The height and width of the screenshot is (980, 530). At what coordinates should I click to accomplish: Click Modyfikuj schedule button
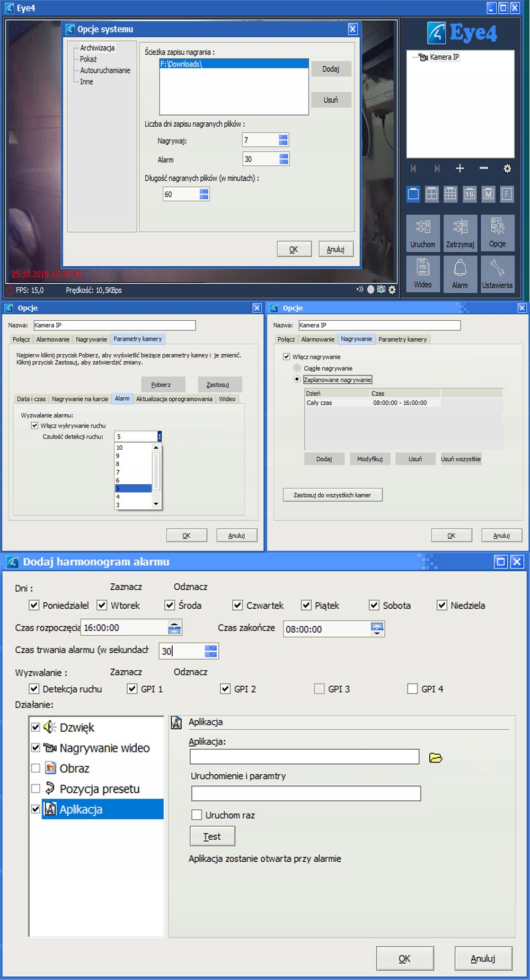coord(369,459)
